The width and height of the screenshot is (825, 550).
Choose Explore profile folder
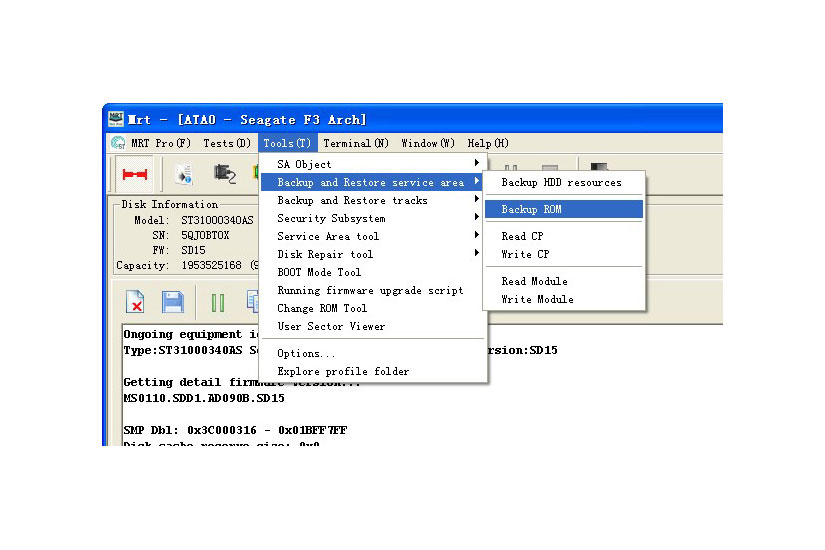tap(371, 371)
